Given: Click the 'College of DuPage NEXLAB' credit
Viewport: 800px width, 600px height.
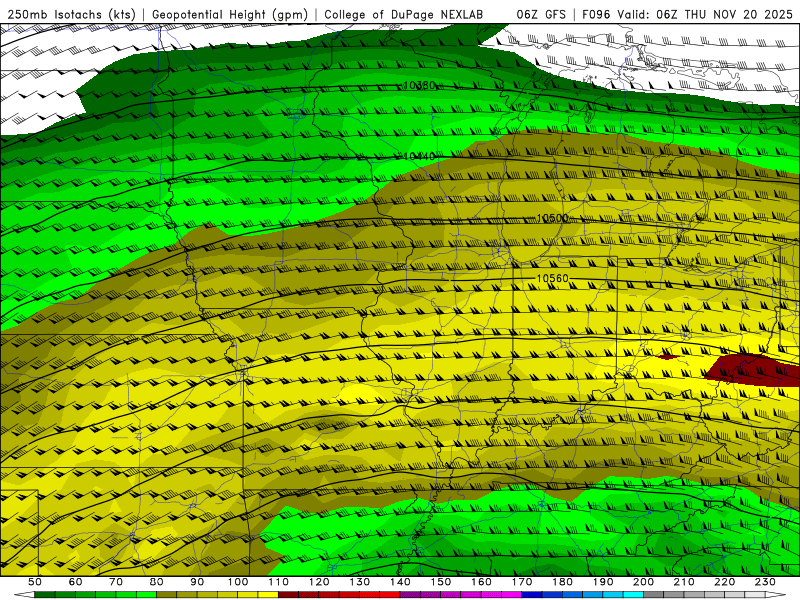Looking at the screenshot, I should 404,14.
